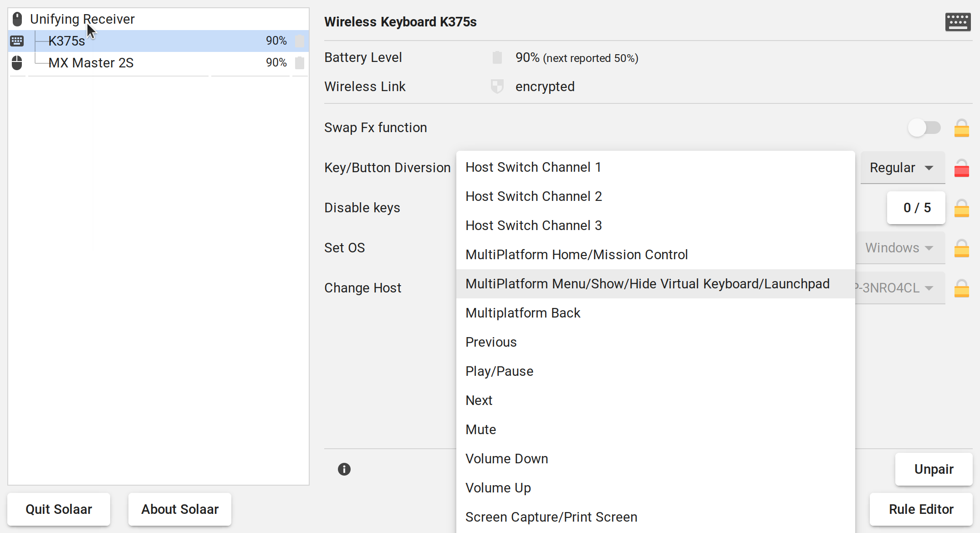Select Multiplatform Back from the list

pyautogui.click(x=656, y=313)
